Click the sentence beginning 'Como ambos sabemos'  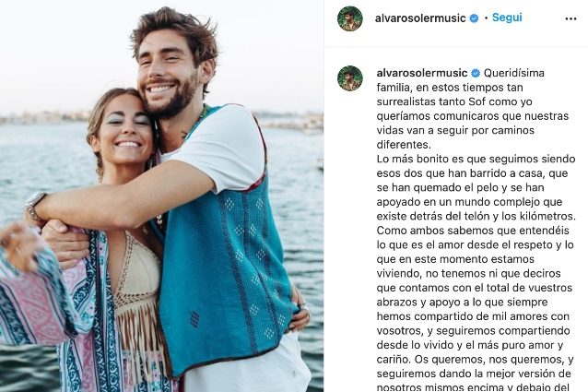point(476,294)
